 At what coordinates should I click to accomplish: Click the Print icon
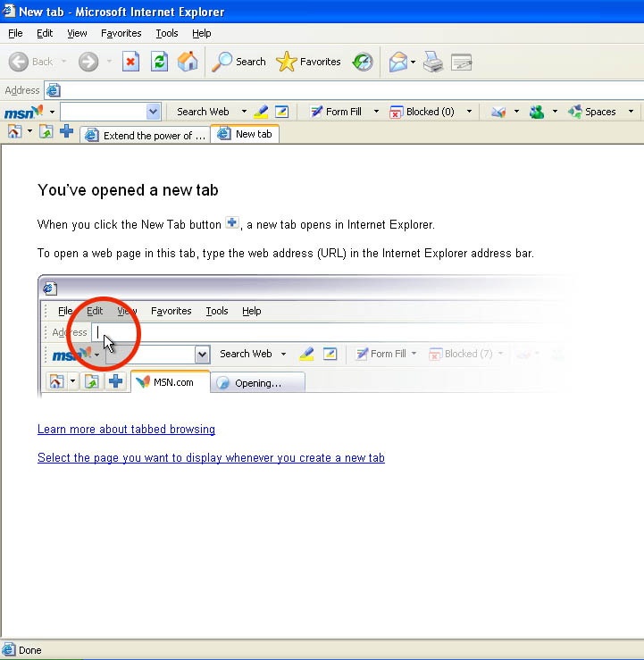[x=432, y=62]
